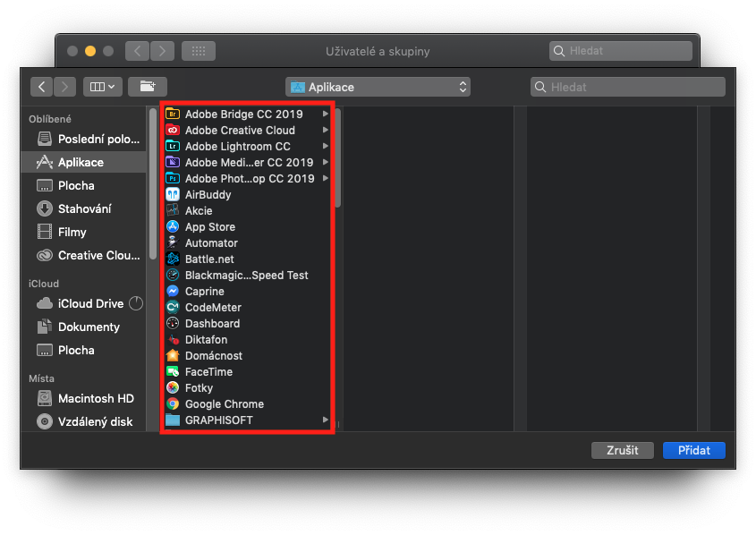Viewport: 756px width, 535px height.
Task: Select the FaceTime app icon
Action: point(173,371)
